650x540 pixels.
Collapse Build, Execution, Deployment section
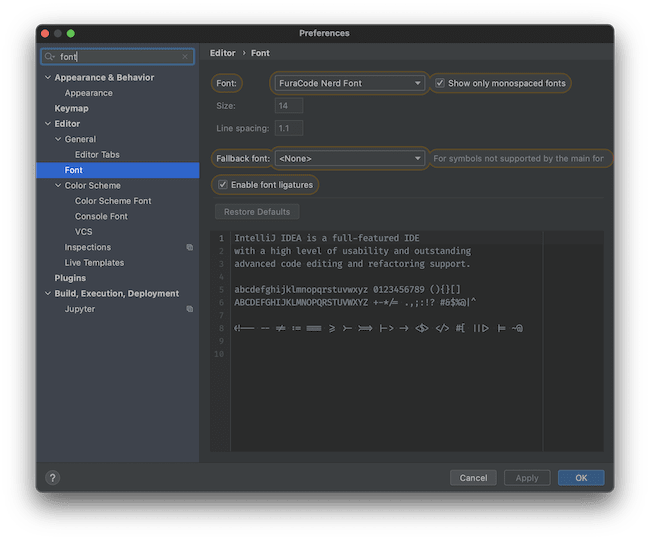tap(48, 293)
